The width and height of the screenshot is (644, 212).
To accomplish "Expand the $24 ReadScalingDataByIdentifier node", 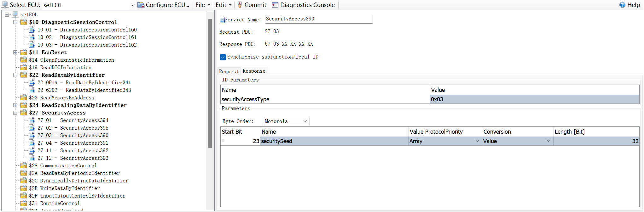I will coord(15,105).
